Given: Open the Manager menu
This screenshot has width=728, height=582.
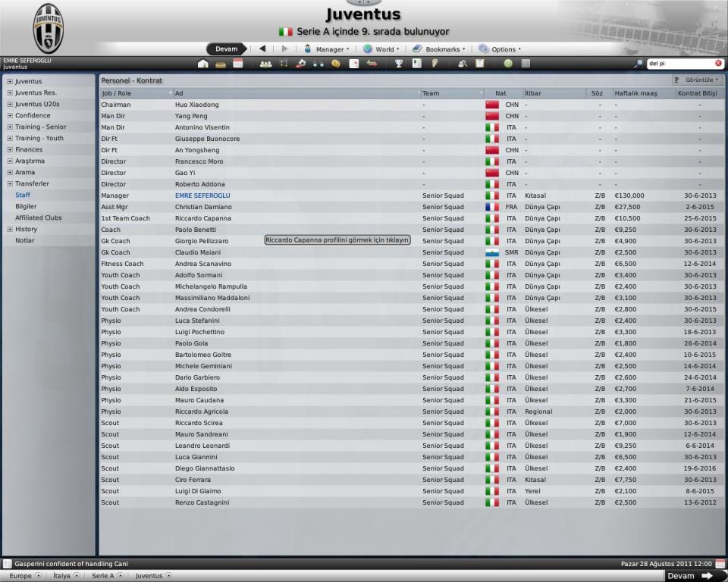Looking at the screenshot, I should [327, 49].
